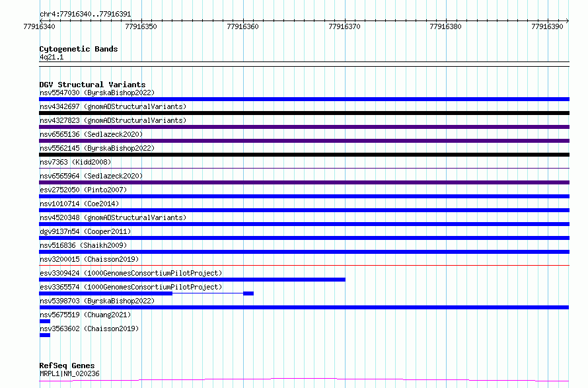
Task: Select the Cytogenetic Bands track title
Action: coord(79,49)
